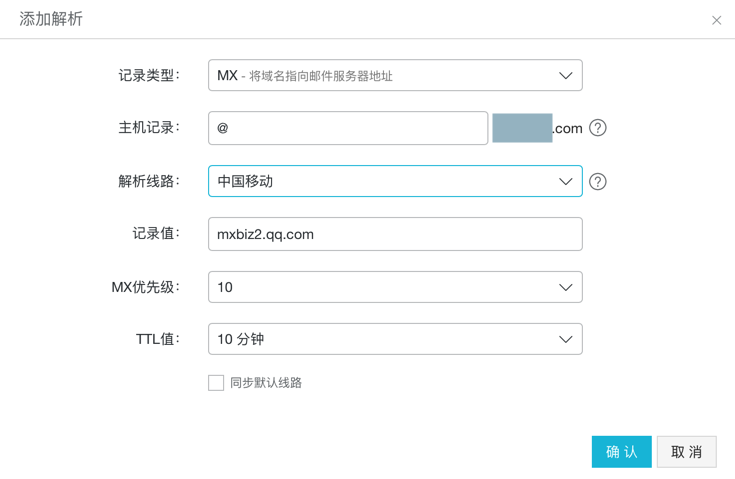Screen dimensions: 735x479
Task: Open the 记录类型 MX dropdown
Action: (x=395, y=76)
